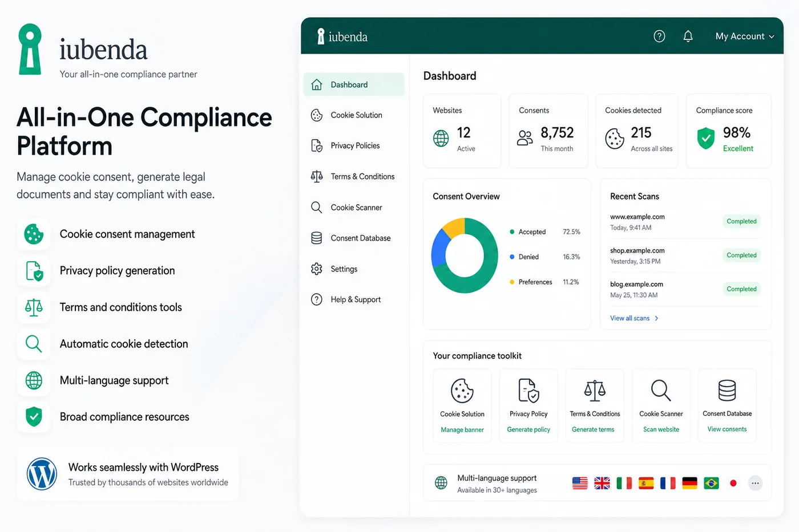Click the chevron next to View all scans

656,318
